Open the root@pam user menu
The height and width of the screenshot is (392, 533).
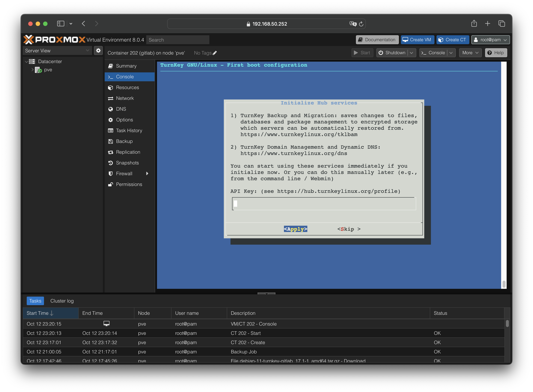pos(490,40)
